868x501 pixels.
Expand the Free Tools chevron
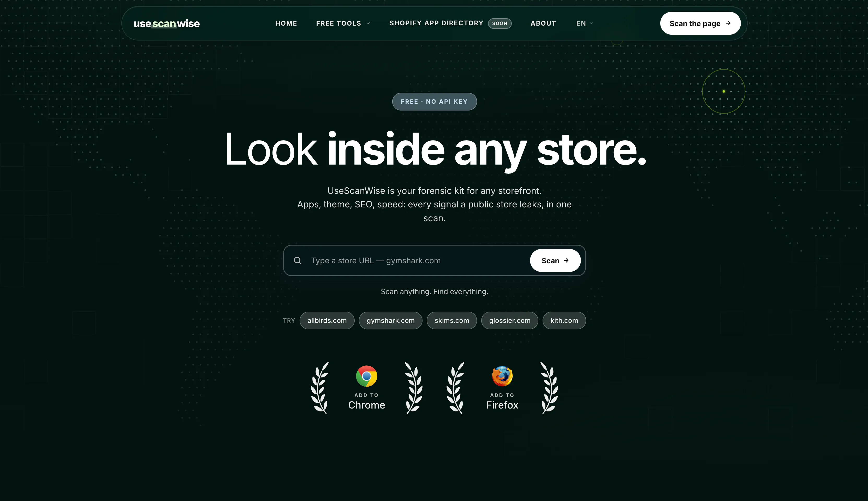point(368,24)
